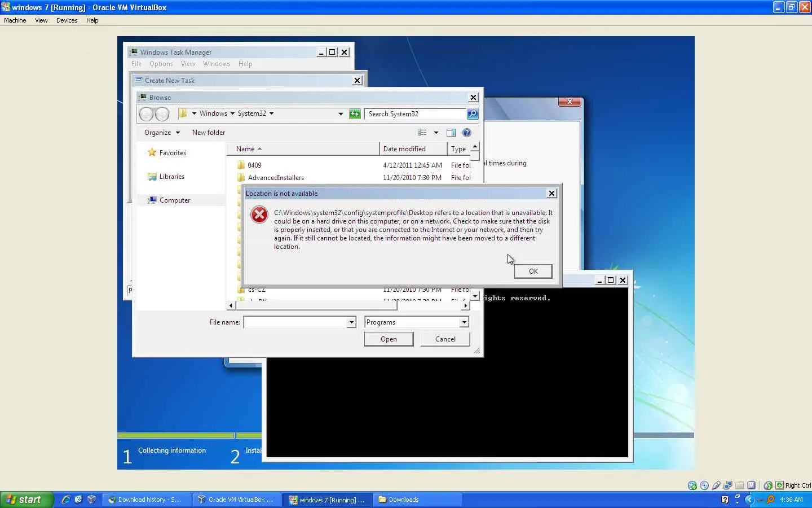Expand the Windows breadcrumb dropdown arrow

tap(232, 113)
